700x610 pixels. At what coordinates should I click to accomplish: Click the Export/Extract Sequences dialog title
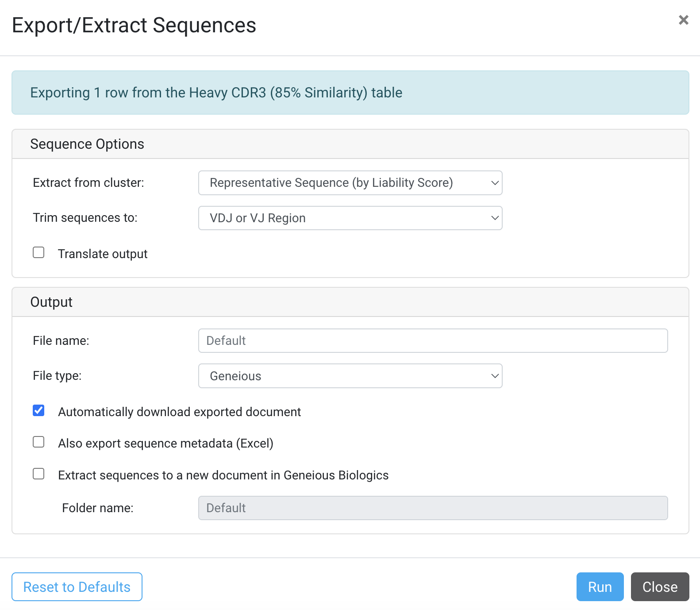(134, 25)
